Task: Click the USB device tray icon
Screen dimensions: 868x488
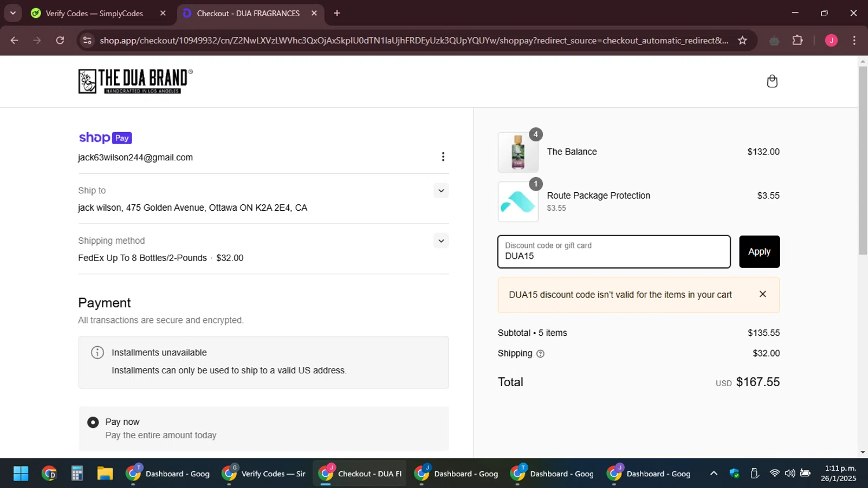Action: click(x=755, y=474)
